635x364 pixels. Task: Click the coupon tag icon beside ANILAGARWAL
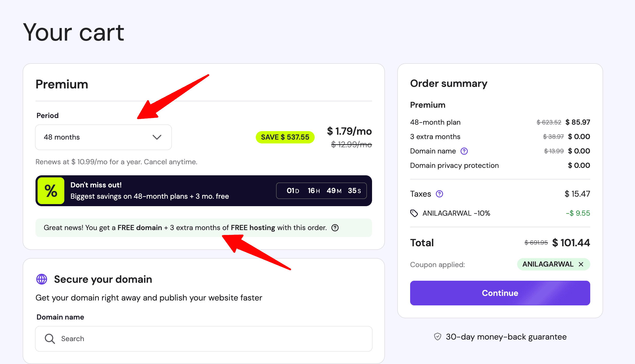(x=414, y=213)
